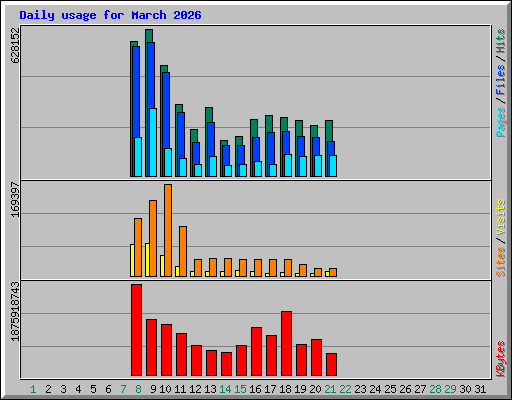Click day 31 on the x-axis
The width and height of the screenshot is (512, 400).
coord(480,389)
